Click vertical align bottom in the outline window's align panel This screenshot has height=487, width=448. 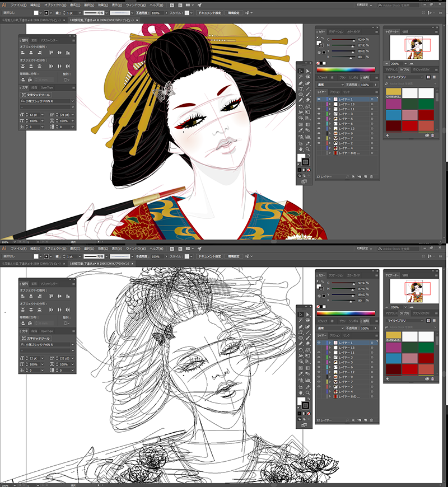[x=68, y=296]
